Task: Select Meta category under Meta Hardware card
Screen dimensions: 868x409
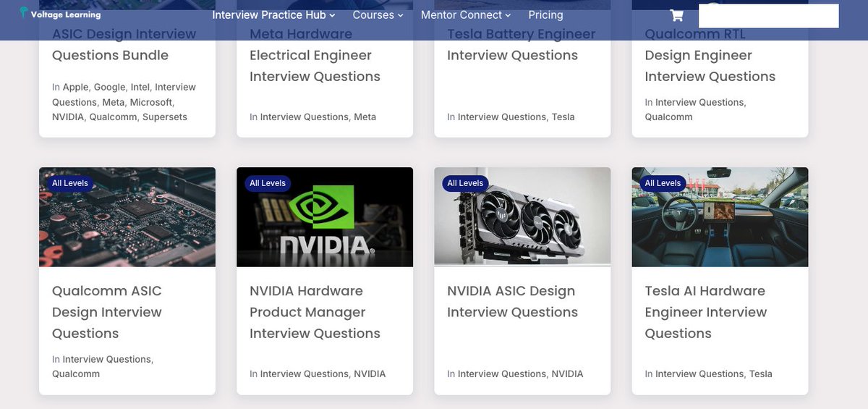Action: tap(365, 117)
